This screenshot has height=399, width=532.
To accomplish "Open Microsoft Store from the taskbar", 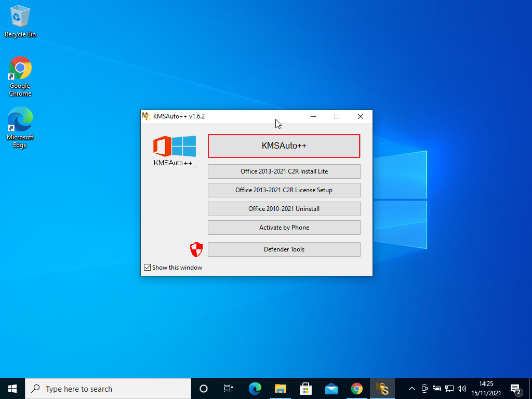I will pyautogui.click(x=305, y=389).
